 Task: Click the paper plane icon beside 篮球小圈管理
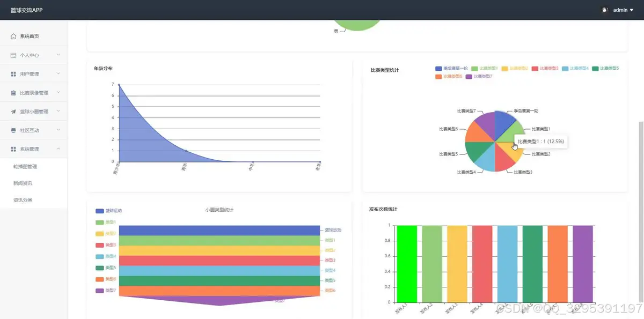13,112
